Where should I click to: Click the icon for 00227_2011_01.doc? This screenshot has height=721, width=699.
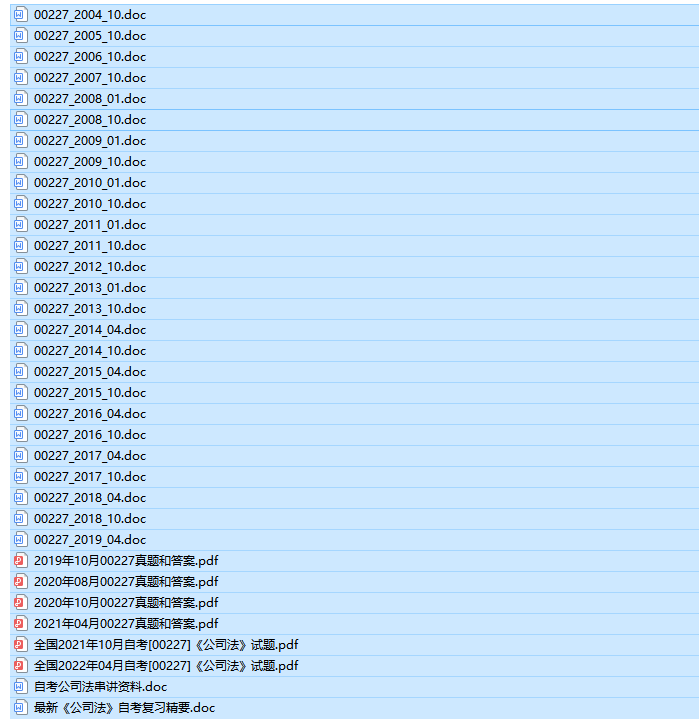[20, 224]
